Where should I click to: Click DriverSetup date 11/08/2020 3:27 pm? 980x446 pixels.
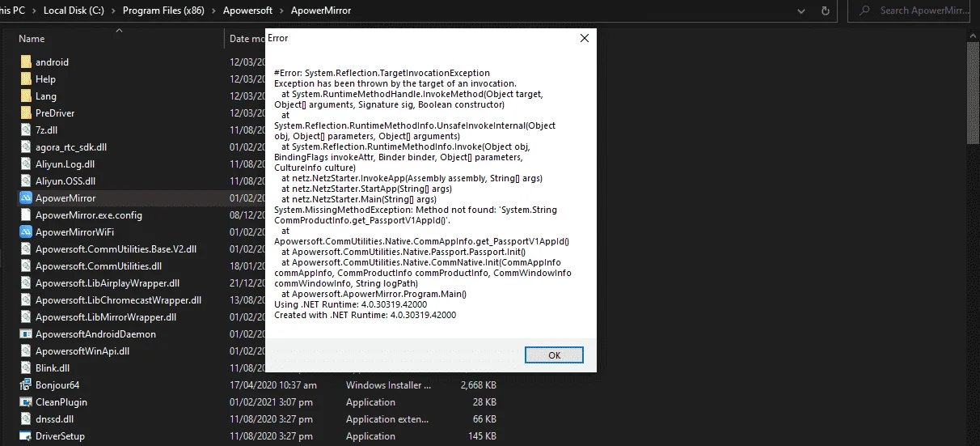tap(271, 435)
